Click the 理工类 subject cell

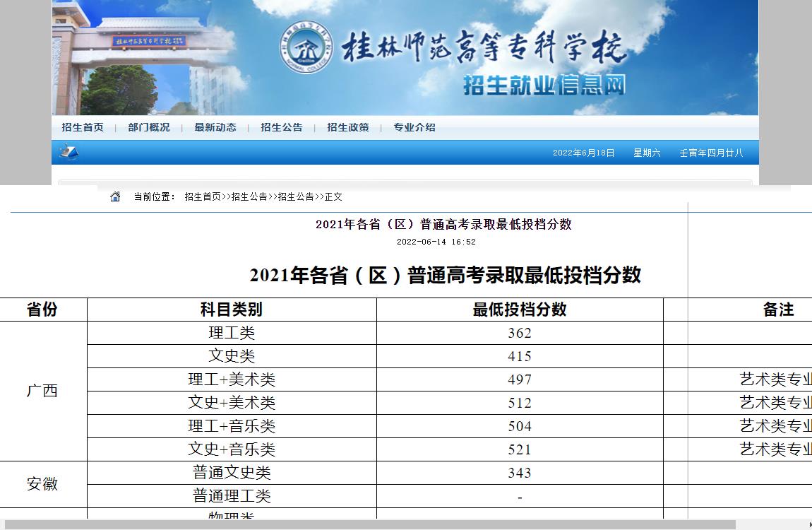[232, 333]
